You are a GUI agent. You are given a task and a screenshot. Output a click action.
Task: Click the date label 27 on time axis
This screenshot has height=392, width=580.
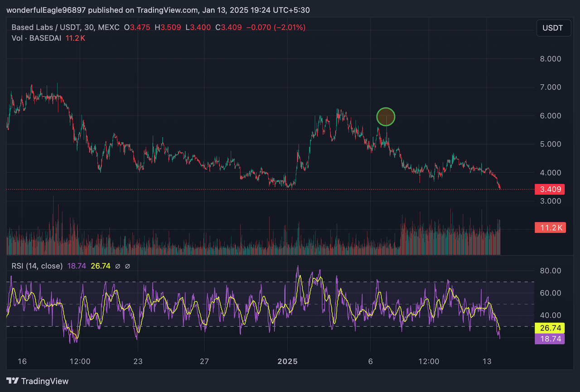204,362
